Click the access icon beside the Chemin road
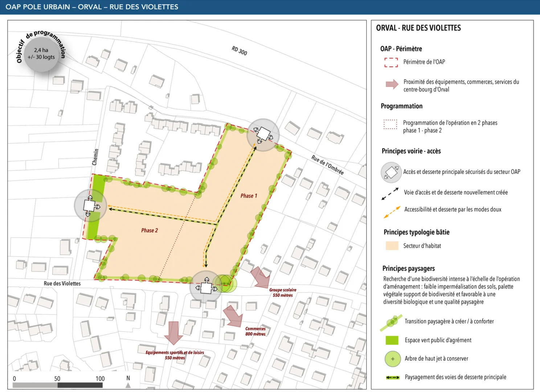Image resolution: width=540 pixels, height=392 pixels. pos(90,206)
